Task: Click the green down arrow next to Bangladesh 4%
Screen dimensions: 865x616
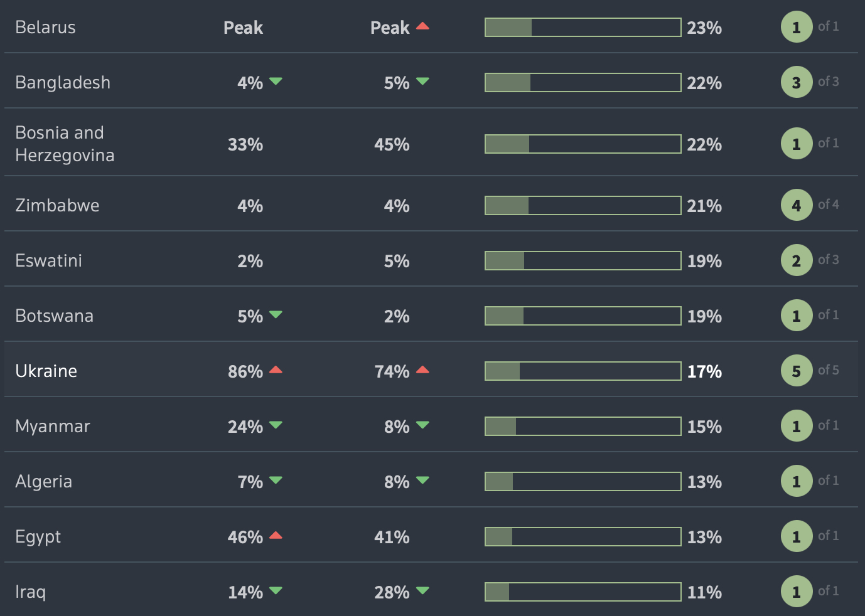Action: 276,81
